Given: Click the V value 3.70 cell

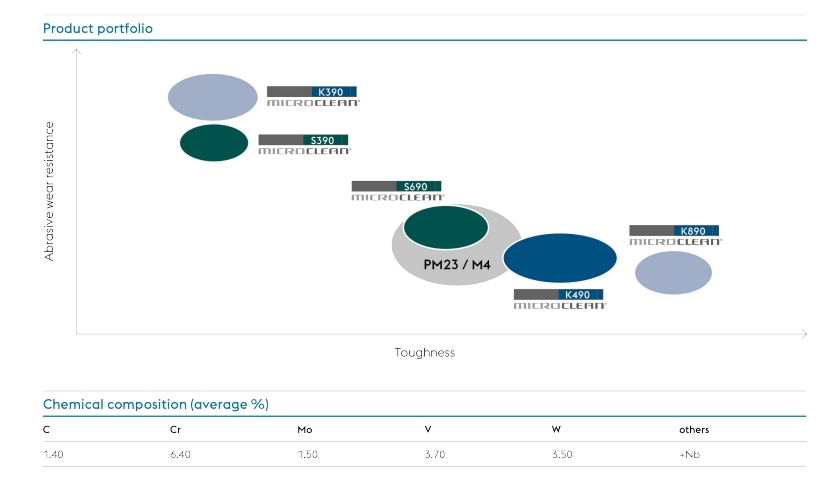Looking at the screenshot, I should (x=437, y=455).
